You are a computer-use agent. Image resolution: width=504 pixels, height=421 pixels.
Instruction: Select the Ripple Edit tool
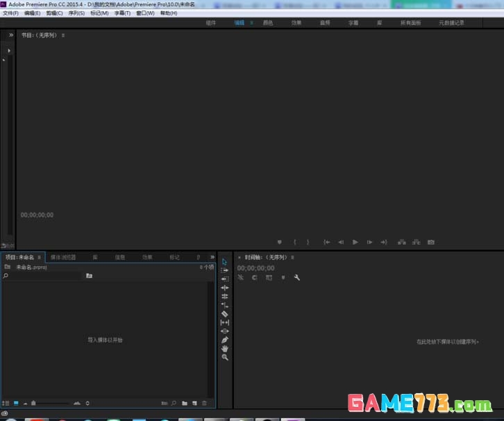(x=225, y=288)
